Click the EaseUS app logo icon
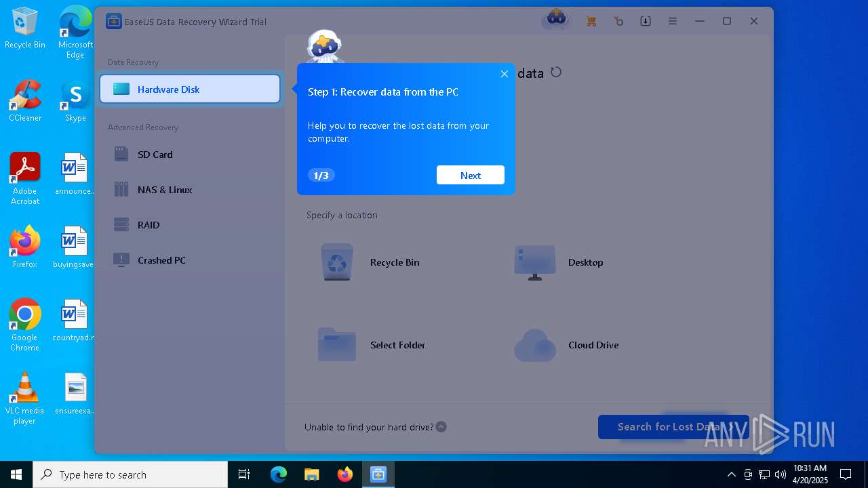The width and height of the screenshot is (868, 488). pos(114,22)
